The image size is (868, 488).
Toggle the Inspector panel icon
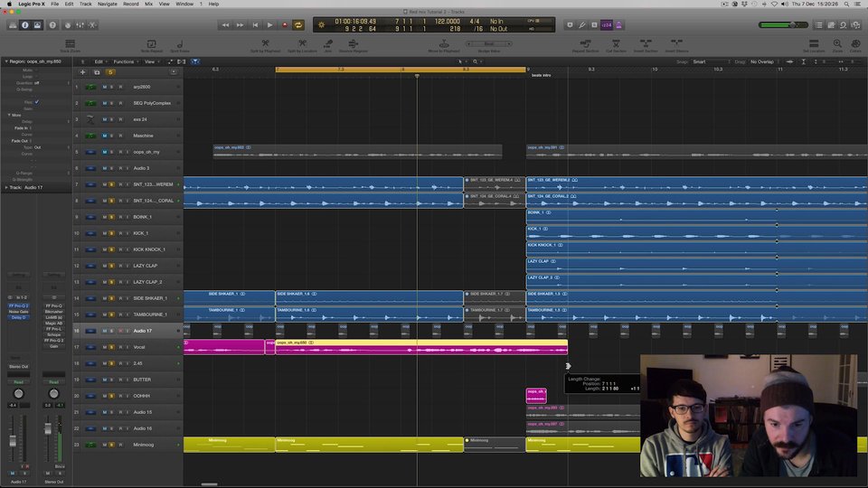point(25,25)
